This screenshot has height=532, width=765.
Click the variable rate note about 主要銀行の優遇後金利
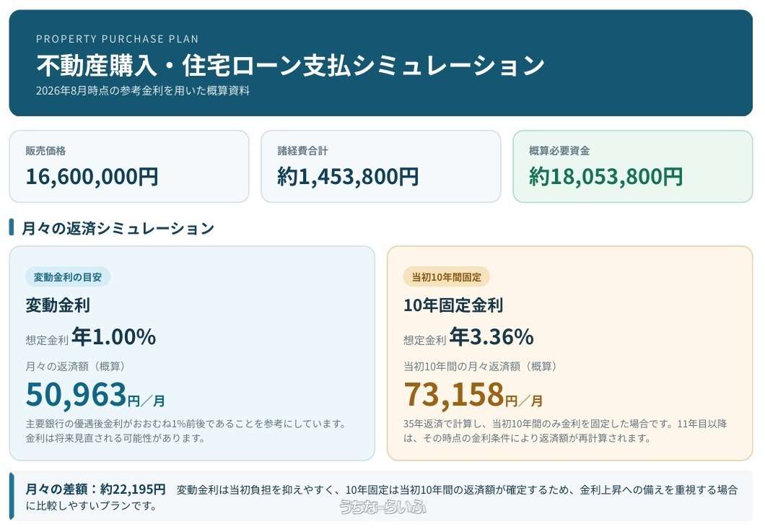point(186,431)
